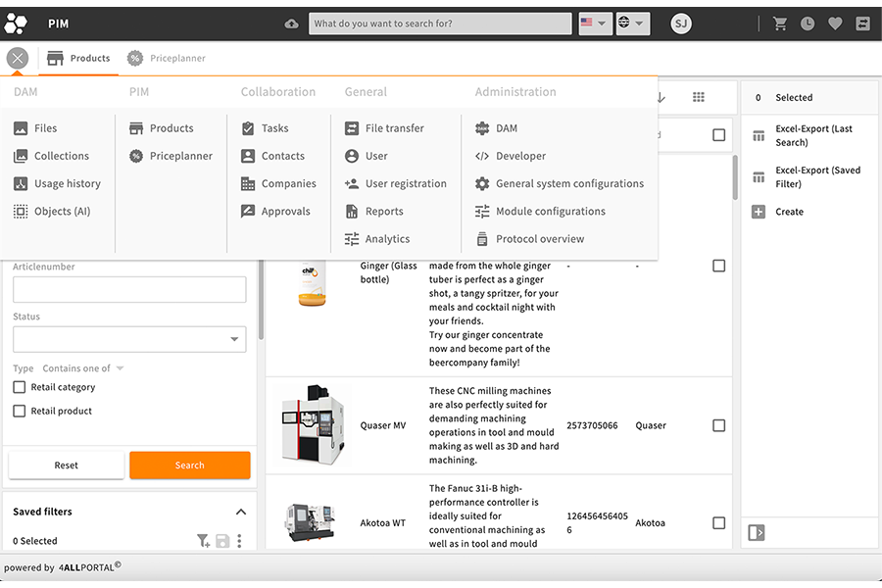Focus the Articlenumber input field
Viewport: 882px width, 588px height.
click(x=129, y=290)
